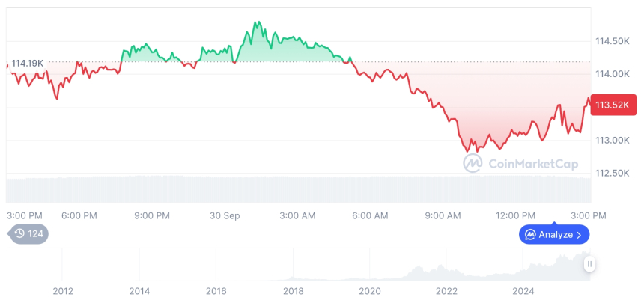Click the 2016 year on timeline navigator
644x300 pixels.
coord(216,291)
